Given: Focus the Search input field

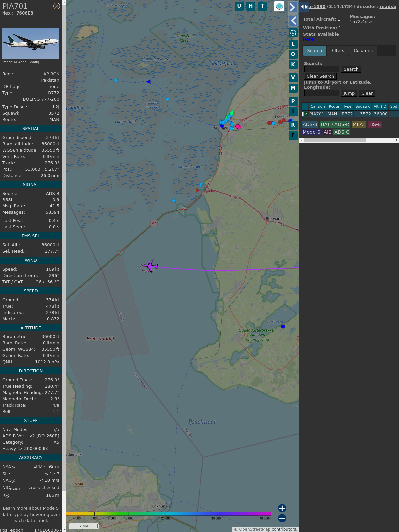Looking at the screenshot, I should point(322,69).
